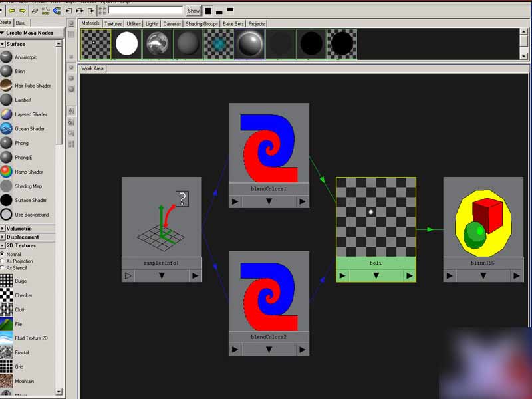This screenshot has width=532, height=399.
Task: Click boli node right output arrow
Action: click(410, 275)
